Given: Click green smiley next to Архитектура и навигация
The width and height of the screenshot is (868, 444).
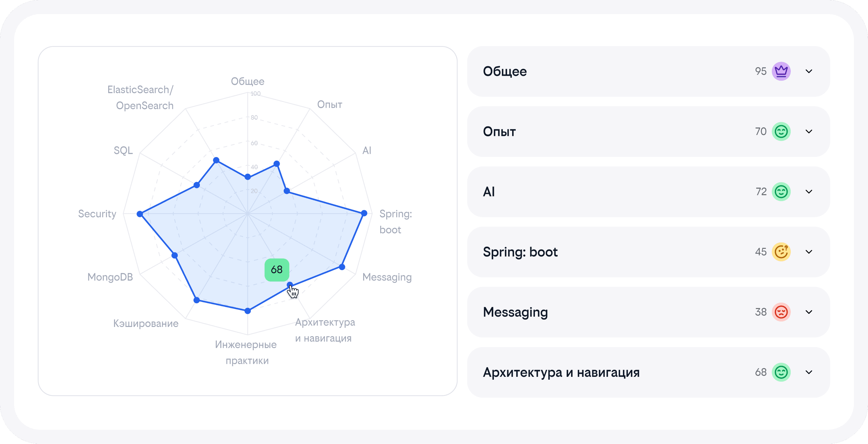Looking at the screenshot, I should 781,372.
